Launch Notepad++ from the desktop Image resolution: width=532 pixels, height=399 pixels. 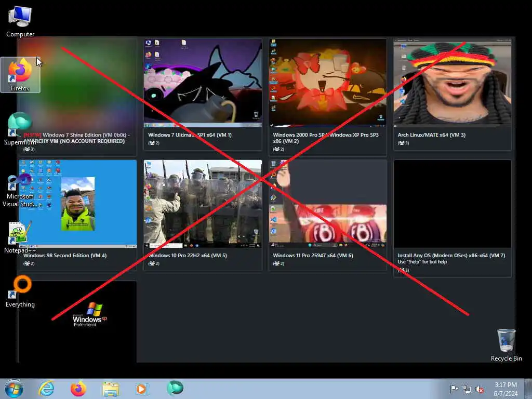pos(20,237)
